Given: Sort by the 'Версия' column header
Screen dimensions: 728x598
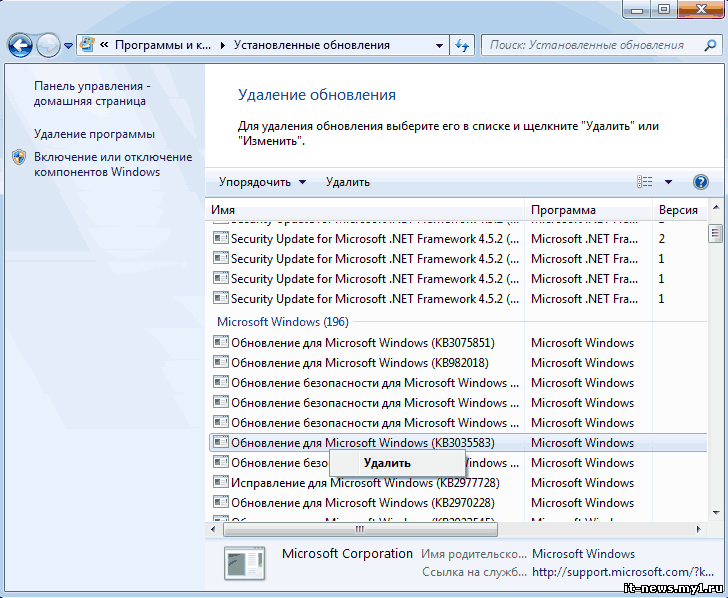Looking at the screenshot, I should 680,210.
